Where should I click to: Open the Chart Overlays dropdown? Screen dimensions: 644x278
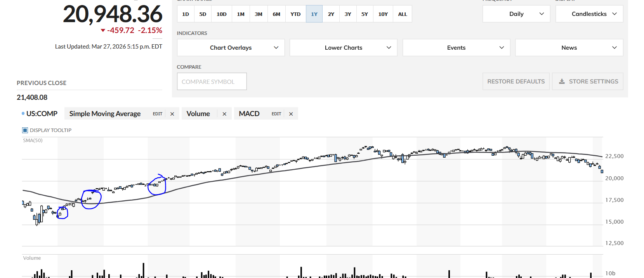point(231,47)
